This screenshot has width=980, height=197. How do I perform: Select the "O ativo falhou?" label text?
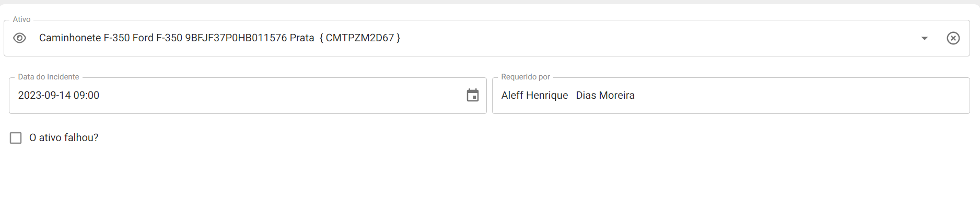64,137
